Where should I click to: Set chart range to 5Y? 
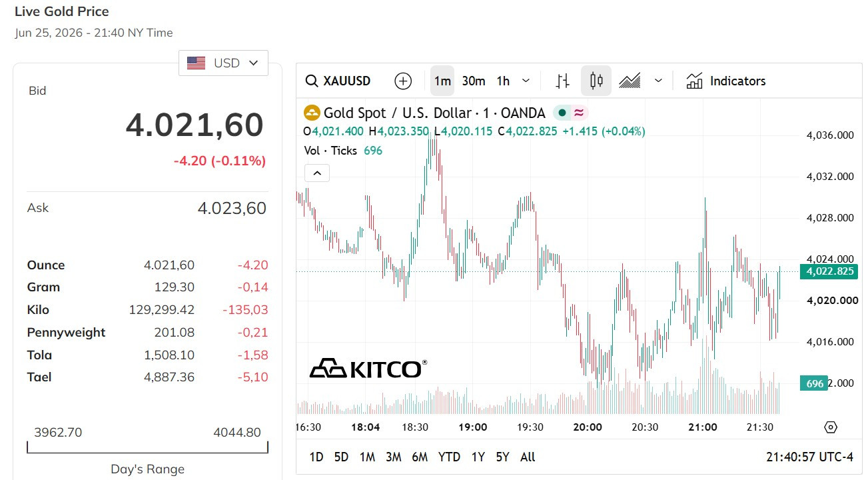click(503, 457)
